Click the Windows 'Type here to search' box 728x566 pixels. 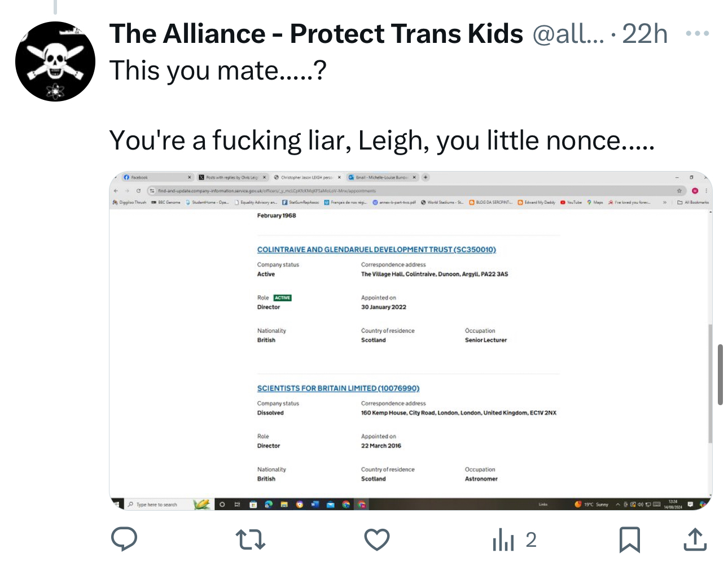pyautogui.click(x=157, y=504)
